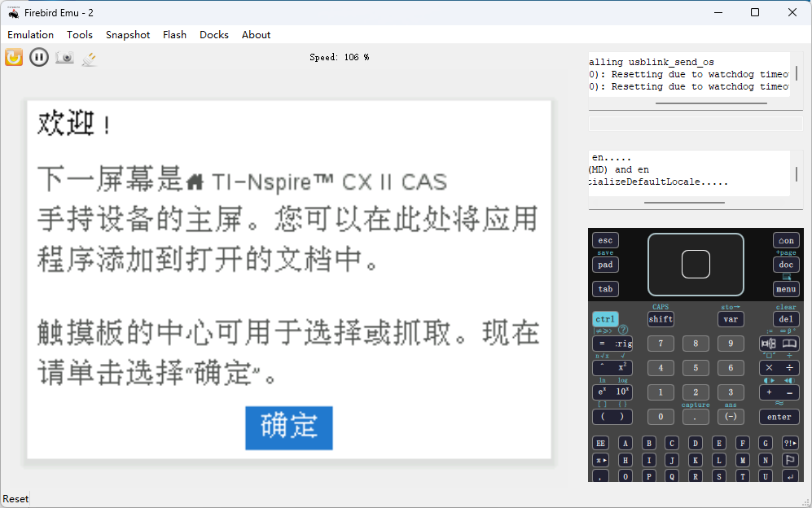Click the esc key on the keypad
Image resolution: width=812 pixels, height=508 pixels.
click(605, 240)
